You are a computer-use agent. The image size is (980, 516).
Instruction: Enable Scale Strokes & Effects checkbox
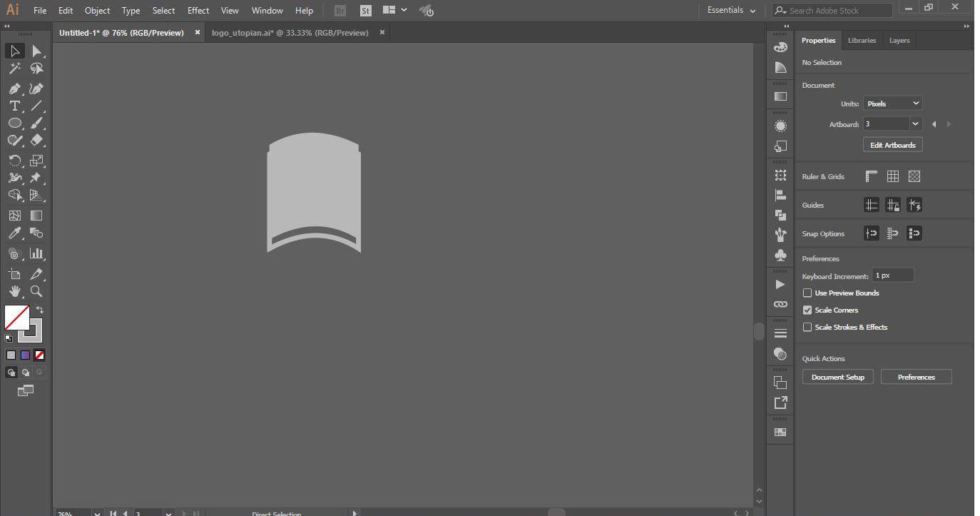pos(807,327)
